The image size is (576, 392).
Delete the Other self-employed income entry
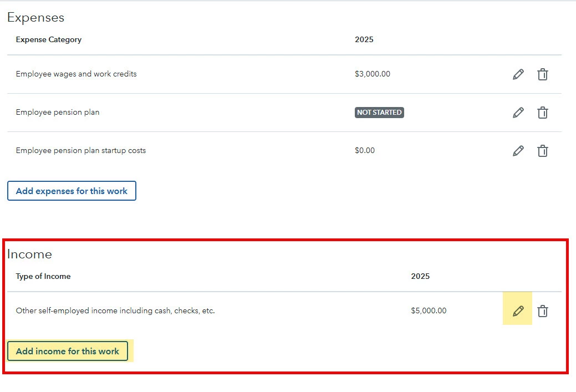(x=543, y=311)
